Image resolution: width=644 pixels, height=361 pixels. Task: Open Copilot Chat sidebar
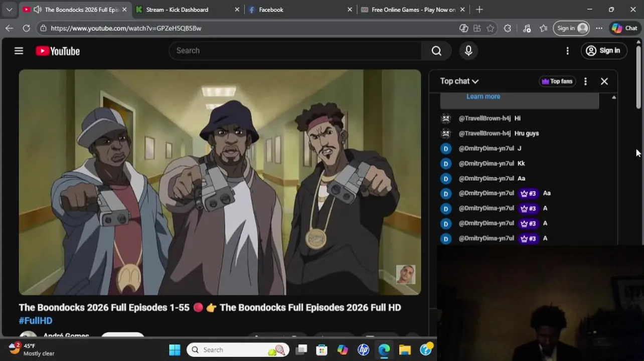(625, 28)
